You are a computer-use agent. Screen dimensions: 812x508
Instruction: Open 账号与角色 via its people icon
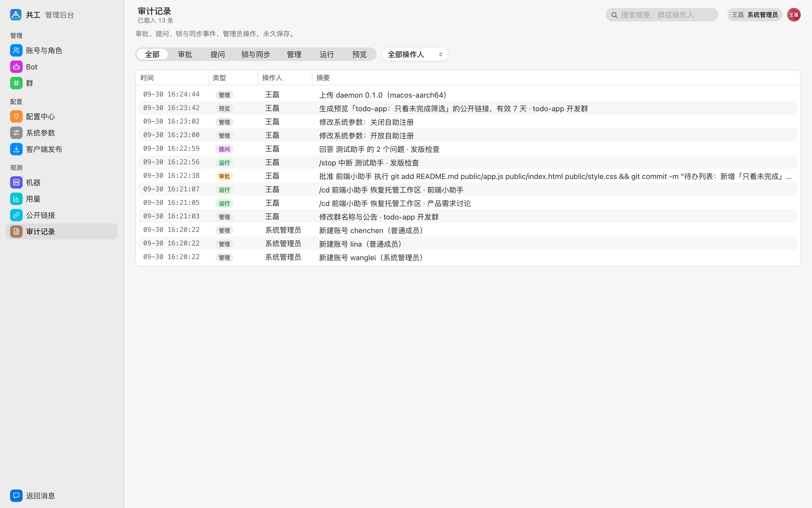coord(16,51)
